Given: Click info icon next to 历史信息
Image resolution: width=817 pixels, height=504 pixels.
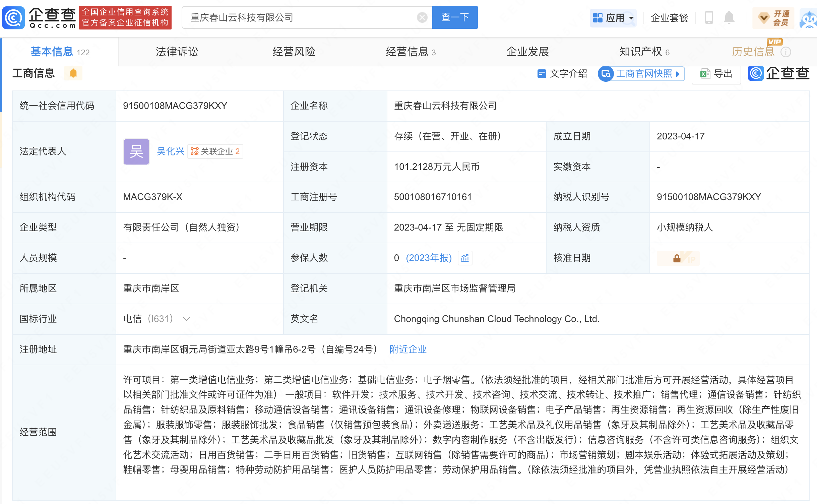Looking at the screenshot, I should 785,52.
